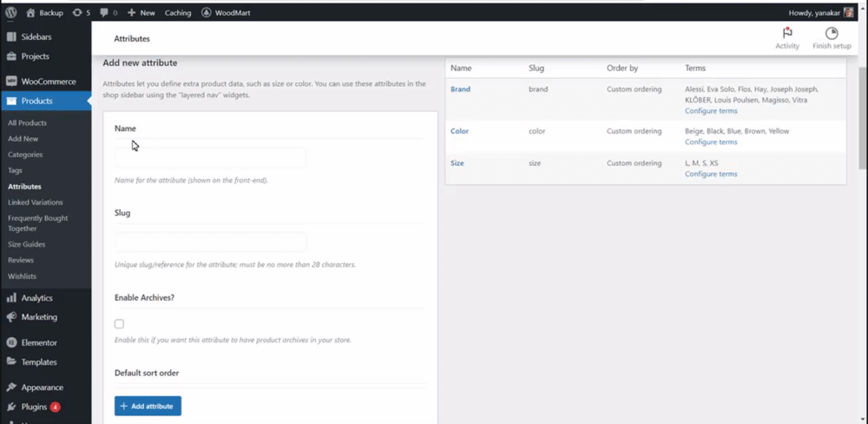The width and height of the screenshot is (868, 424).
Task: Click the Name column header in table
Action: (461, 68)
